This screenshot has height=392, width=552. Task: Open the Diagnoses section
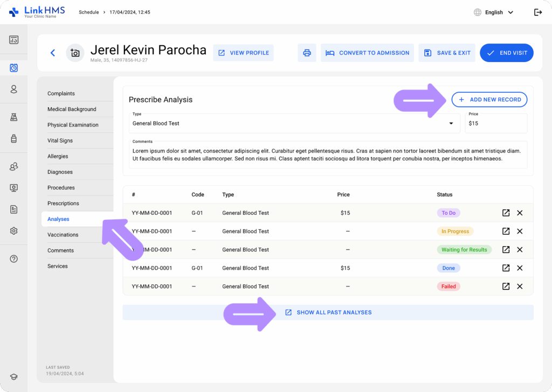pos(60,172)
